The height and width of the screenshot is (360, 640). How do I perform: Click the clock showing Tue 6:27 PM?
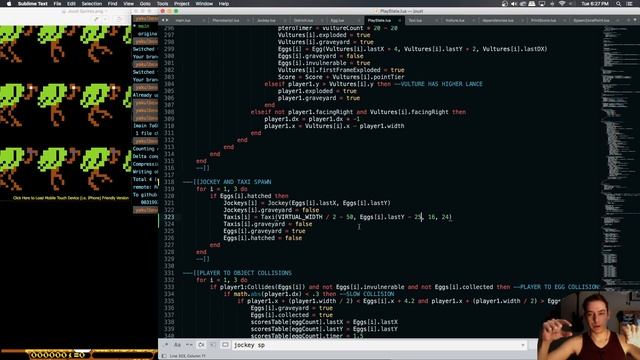pos(595,4)
